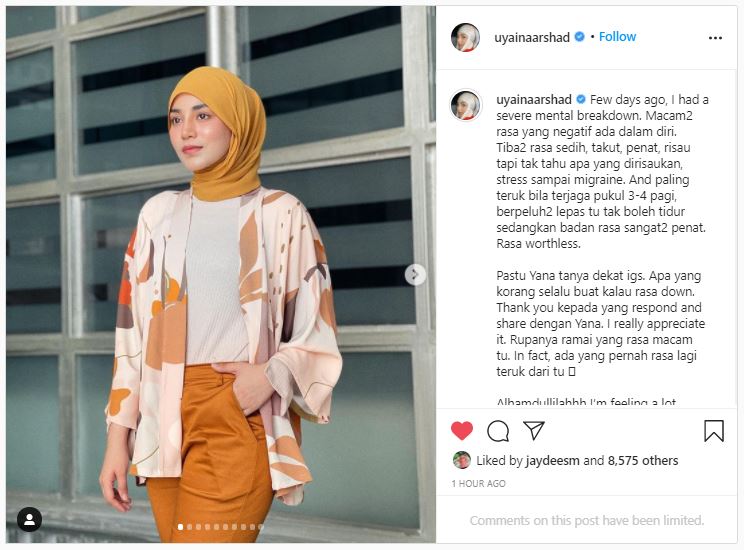Unlike the post via red heart icon

[x=462, y=431]
